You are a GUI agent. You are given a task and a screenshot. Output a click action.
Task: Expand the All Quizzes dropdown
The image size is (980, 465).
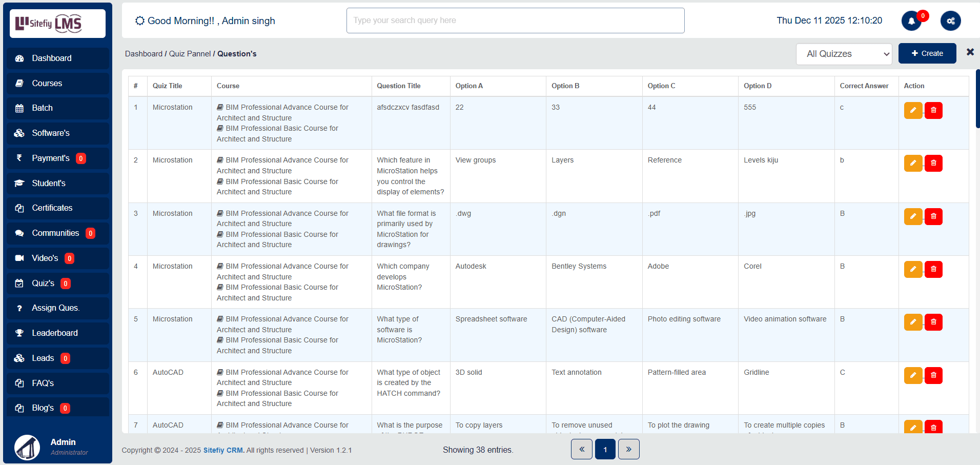coord(844,54)
